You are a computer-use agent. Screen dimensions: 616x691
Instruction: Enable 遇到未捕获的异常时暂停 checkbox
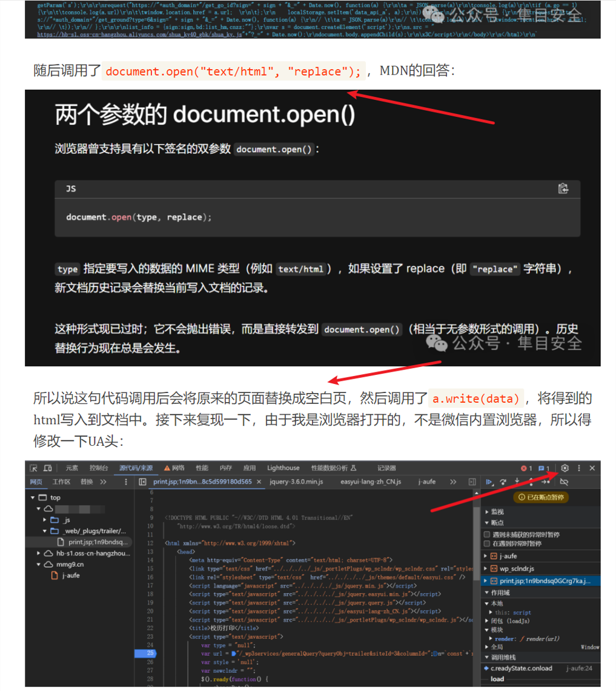coord(487,535)
